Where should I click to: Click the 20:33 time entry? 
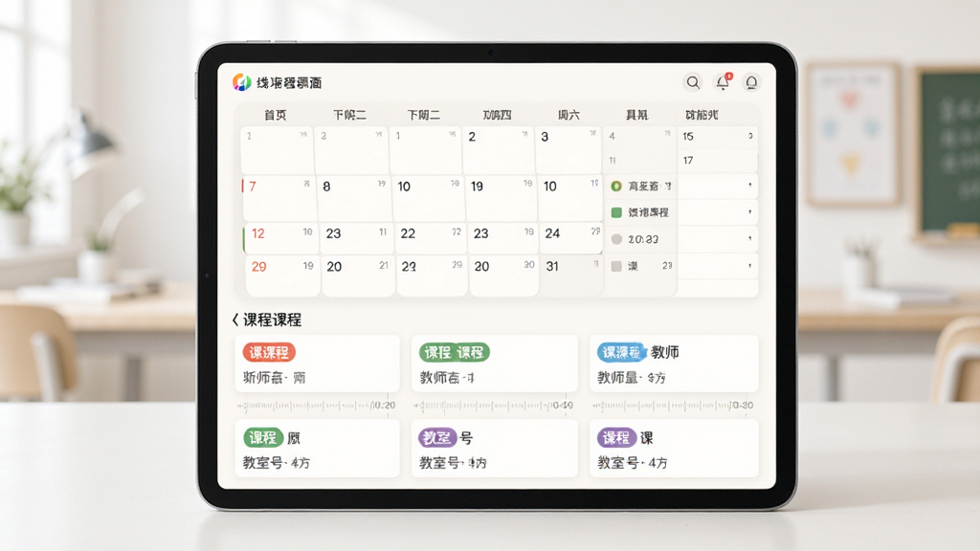(643, 239)
